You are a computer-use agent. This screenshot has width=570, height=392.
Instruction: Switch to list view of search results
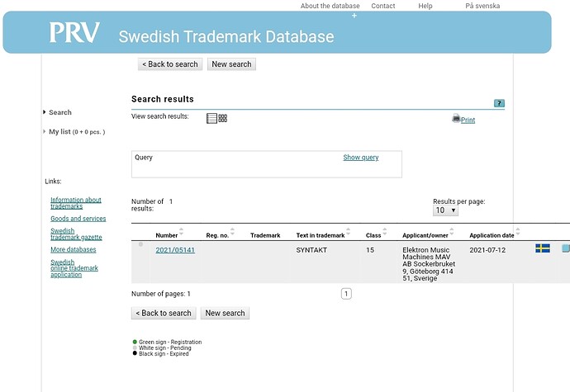pos(211,119)
